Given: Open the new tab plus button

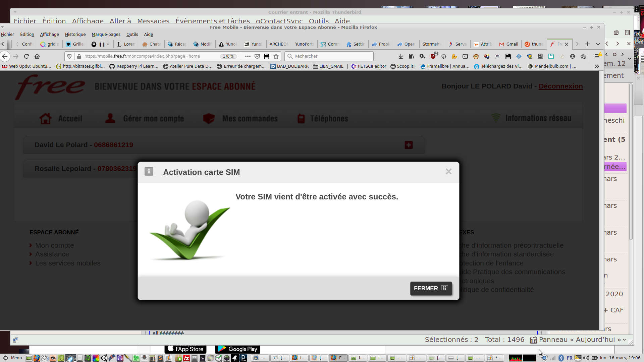Looking at the screenshot, I should [587, 44].
